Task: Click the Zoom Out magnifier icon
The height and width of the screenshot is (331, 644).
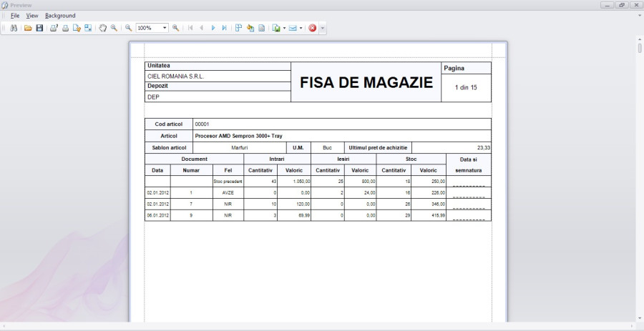Action: click(x=129, y=28)
